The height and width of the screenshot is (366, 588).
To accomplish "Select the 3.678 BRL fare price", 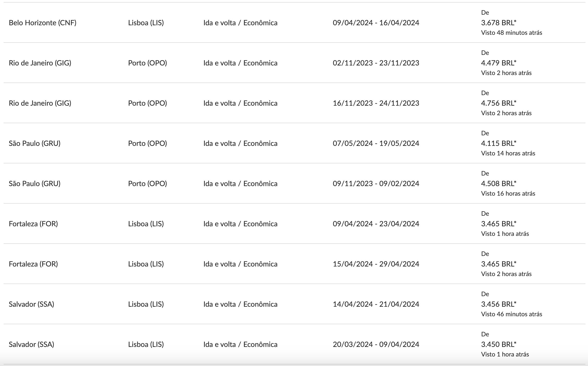I will pos(499,23).
